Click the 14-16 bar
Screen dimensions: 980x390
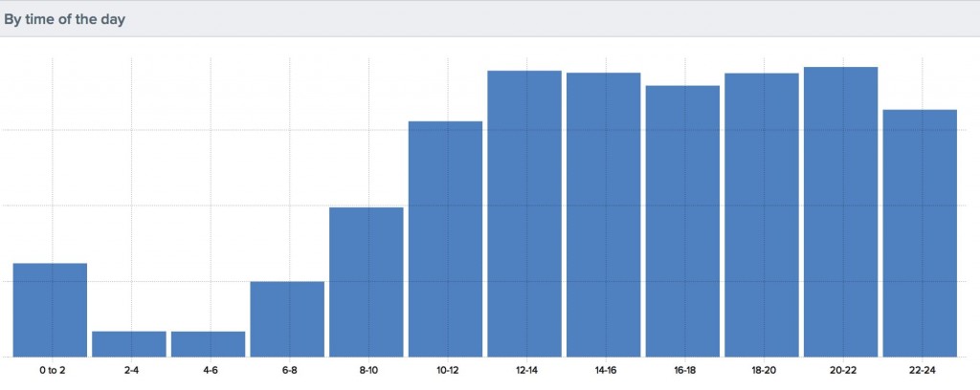pyautogui.click(x=604, y=215)
